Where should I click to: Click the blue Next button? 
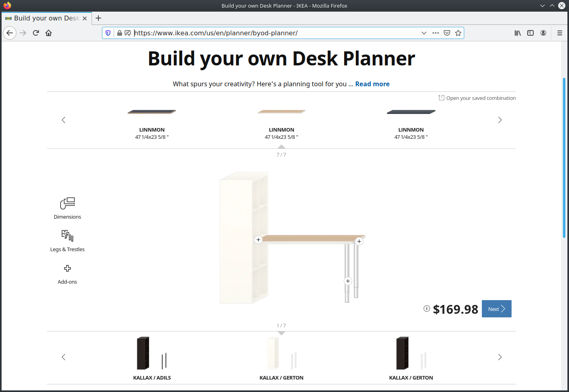click(496, 309)
